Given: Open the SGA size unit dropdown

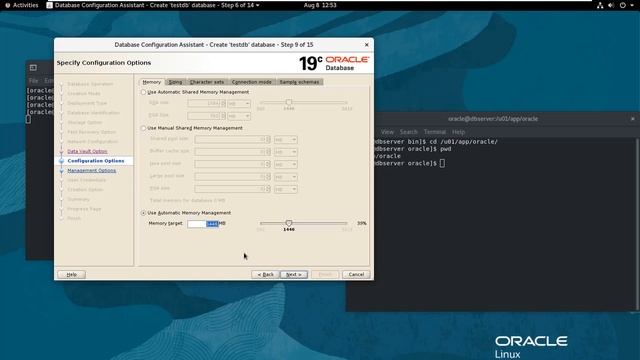Looking at the screenshot, I should 239,104.
